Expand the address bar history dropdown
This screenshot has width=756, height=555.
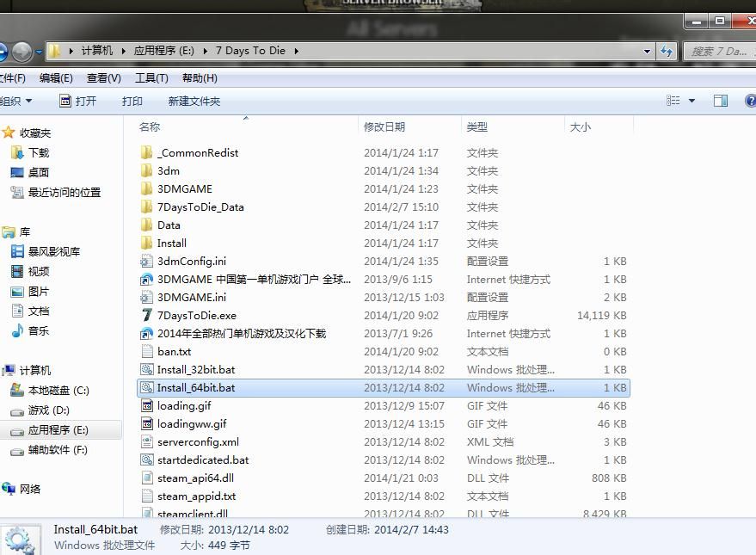[647, 52]
